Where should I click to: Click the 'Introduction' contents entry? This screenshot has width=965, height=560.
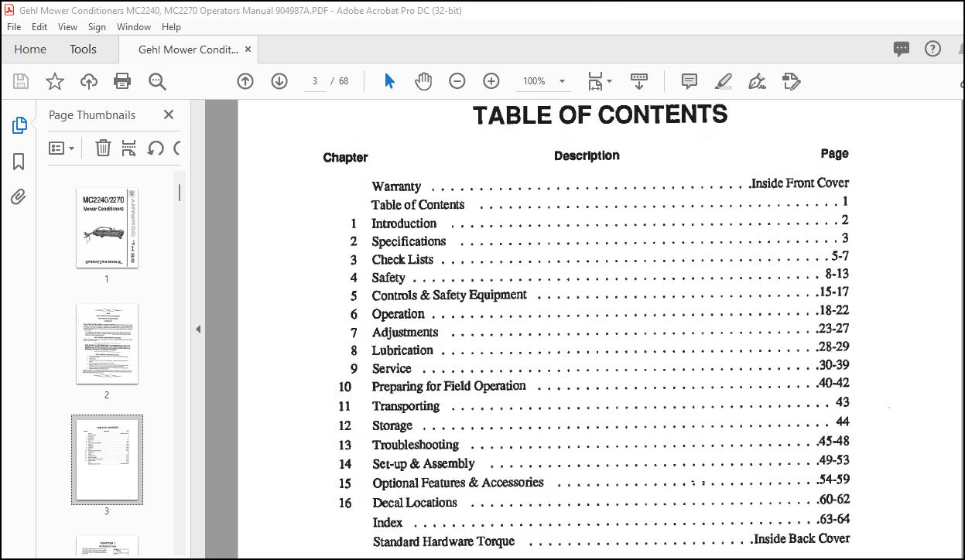click(x=404, y=224)
